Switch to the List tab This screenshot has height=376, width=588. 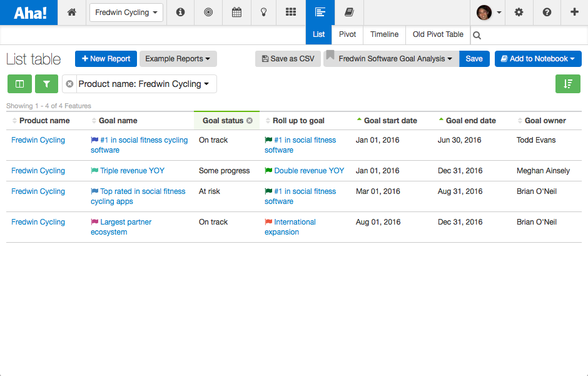click(319, 34)
